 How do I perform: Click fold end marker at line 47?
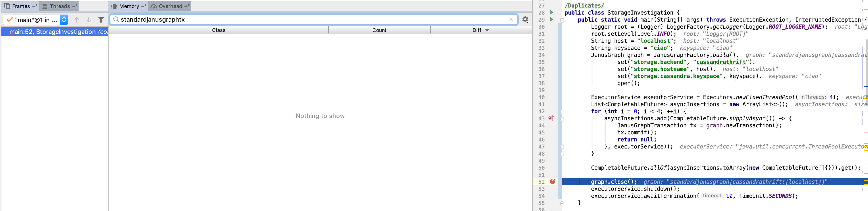[562, 147]
